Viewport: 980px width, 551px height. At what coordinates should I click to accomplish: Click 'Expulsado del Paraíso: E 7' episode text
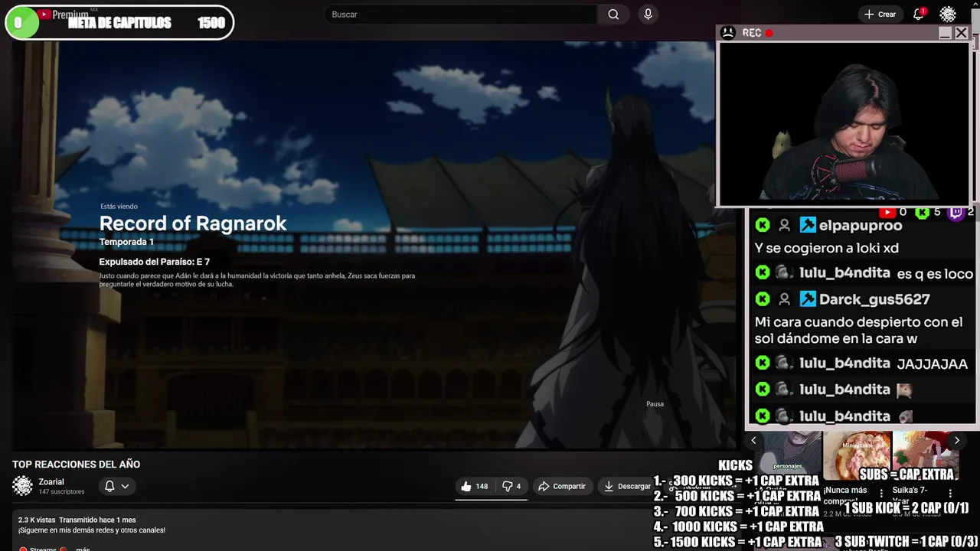[x=154, y=262]
